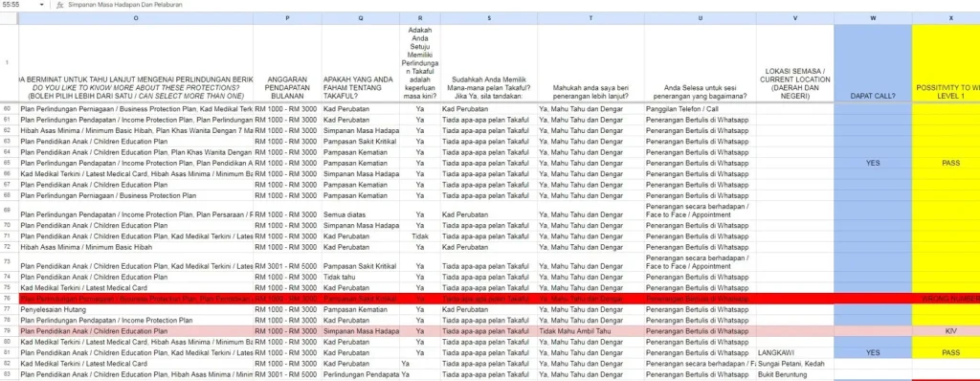Click the select-all corner box
The image size is (980, 381).
(9, 19)
